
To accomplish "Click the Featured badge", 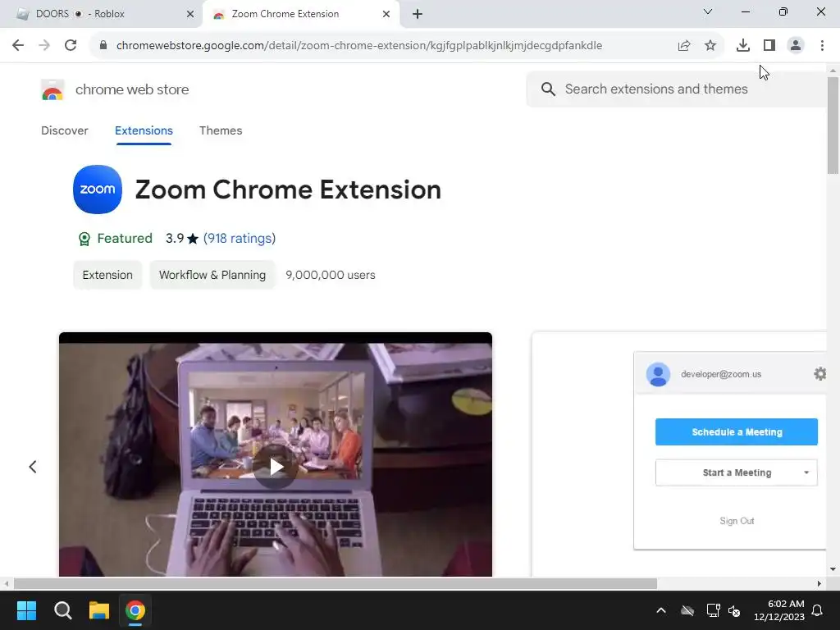I will coord(116,239).
